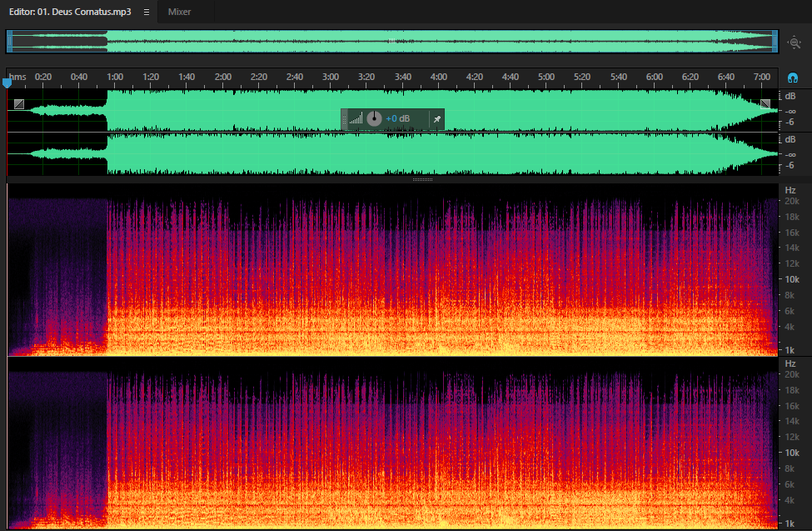Click the blue playhead marker at timeline start
Image resolution: width=812 pixels, height=531 pixels.
[7, 83]
